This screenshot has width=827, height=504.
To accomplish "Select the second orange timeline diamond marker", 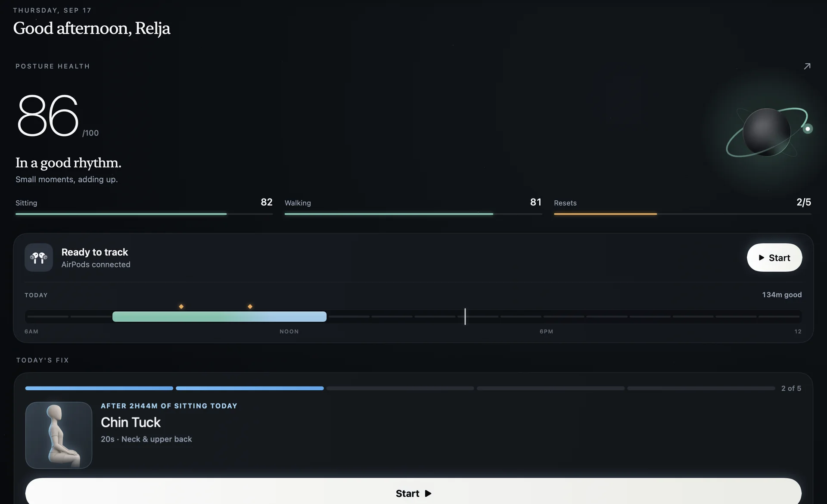I will (250, 307).
